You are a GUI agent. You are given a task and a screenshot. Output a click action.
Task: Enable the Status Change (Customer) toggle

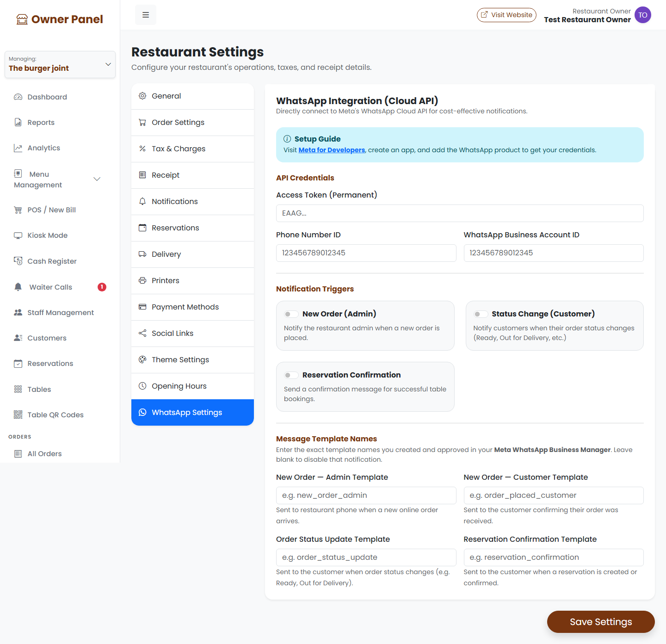481,314
